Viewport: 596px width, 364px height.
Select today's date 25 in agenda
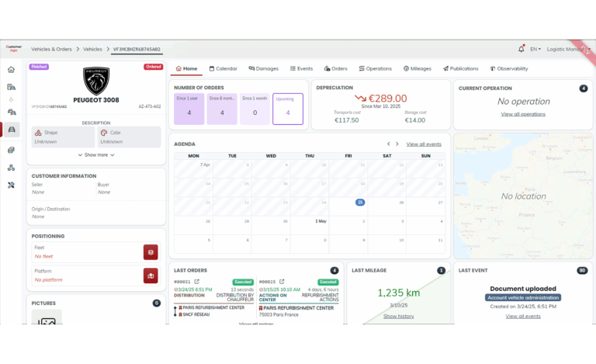coord(360,202)
